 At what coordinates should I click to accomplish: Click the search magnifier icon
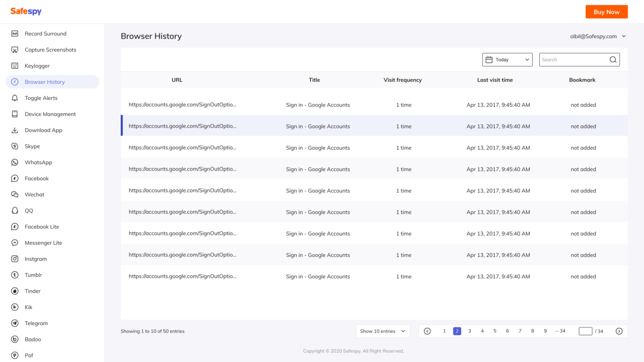[613, 60]
